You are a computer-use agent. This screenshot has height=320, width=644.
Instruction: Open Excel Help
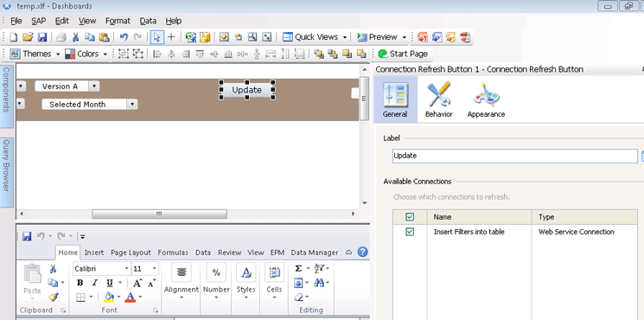[x=362, y=253]
